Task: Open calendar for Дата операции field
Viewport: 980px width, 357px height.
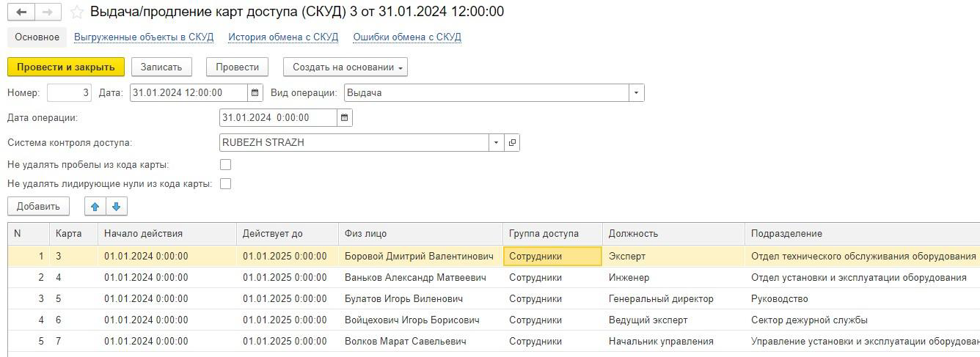Action: [345, 117]
